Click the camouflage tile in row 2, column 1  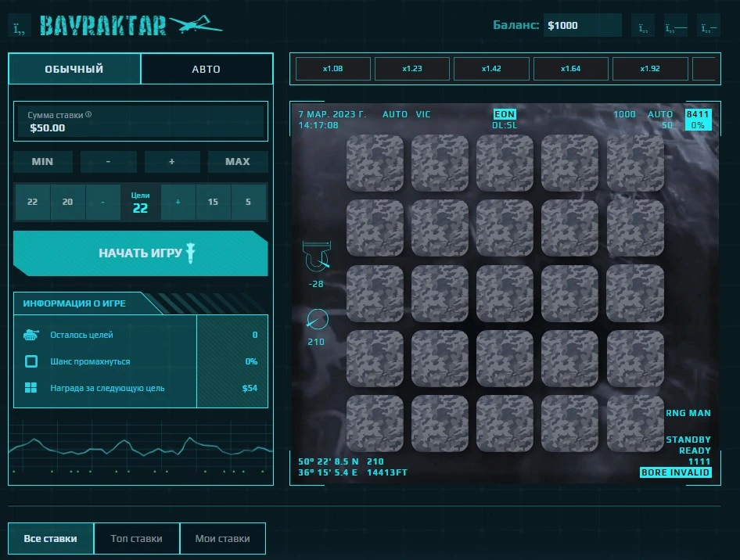click(x=375, y=228)
